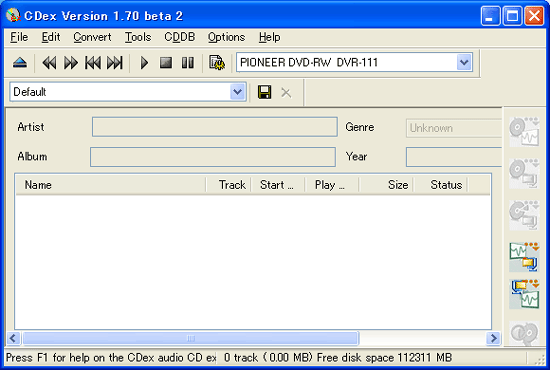
Task: Open the CD drive dropdown PIONEER DVD-RW
Action: [354, 62]
